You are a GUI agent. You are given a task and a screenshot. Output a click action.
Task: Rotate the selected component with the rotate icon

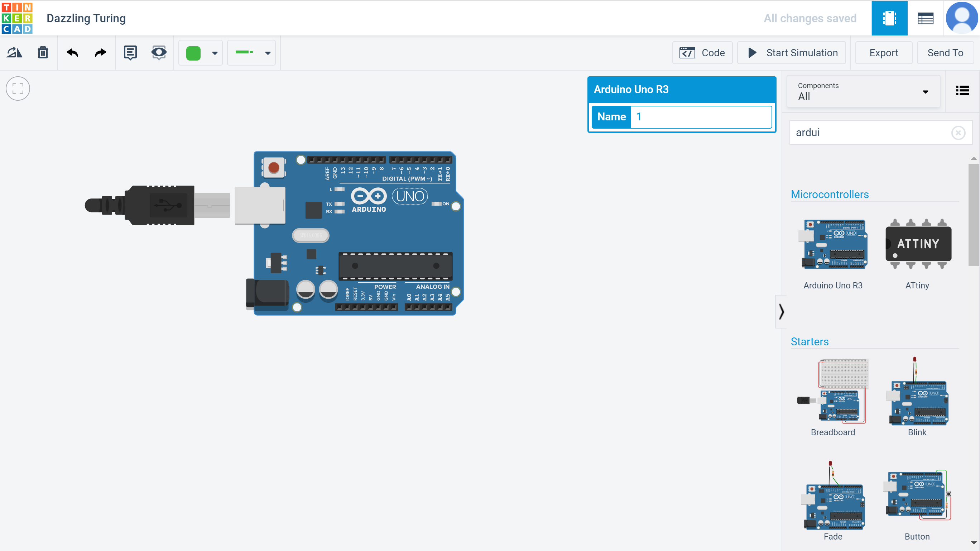[14, 53]
